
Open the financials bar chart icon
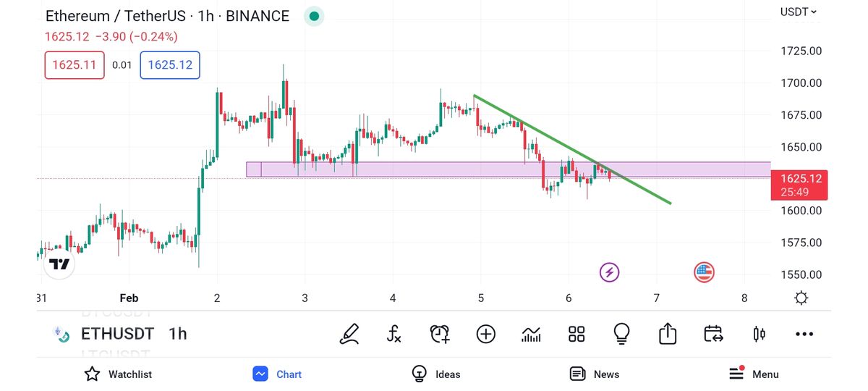[531, 334]
